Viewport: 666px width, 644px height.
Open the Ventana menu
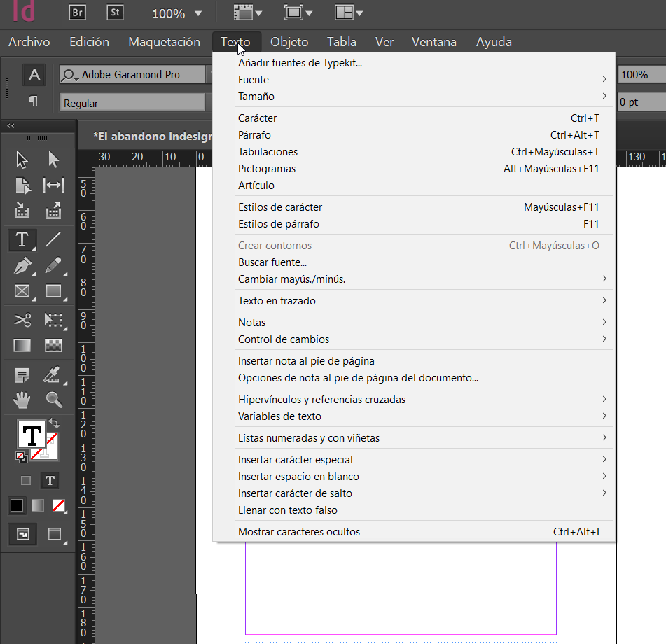[433, 42]
